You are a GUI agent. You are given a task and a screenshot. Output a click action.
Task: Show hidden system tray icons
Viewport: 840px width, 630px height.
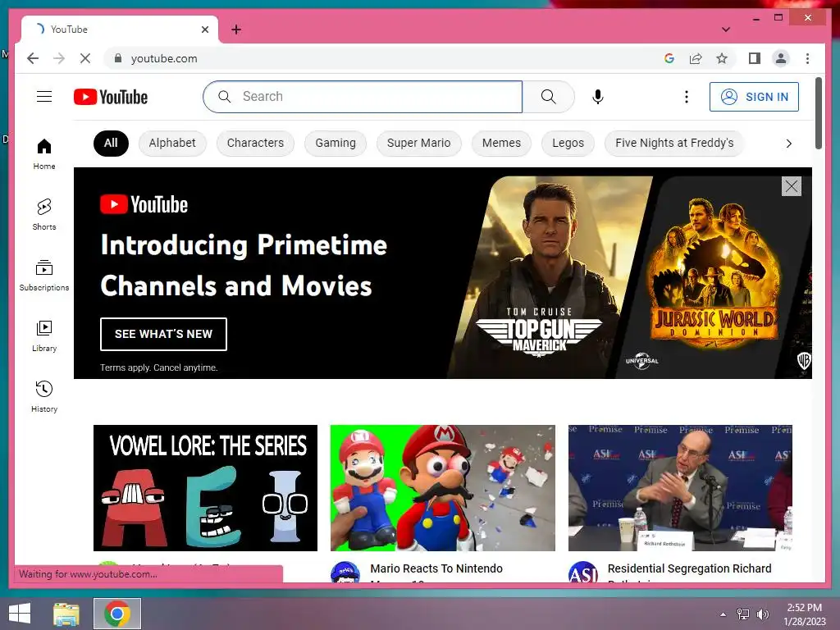click(x=724, y=614)
